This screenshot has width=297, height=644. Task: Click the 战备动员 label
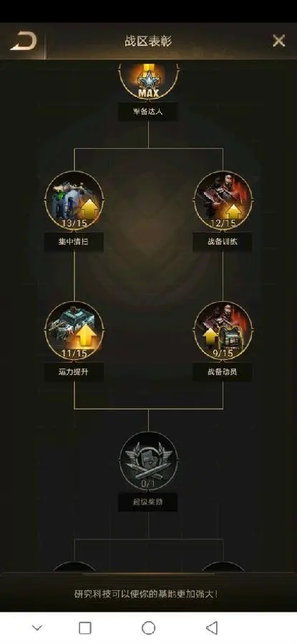pos(223,372)
